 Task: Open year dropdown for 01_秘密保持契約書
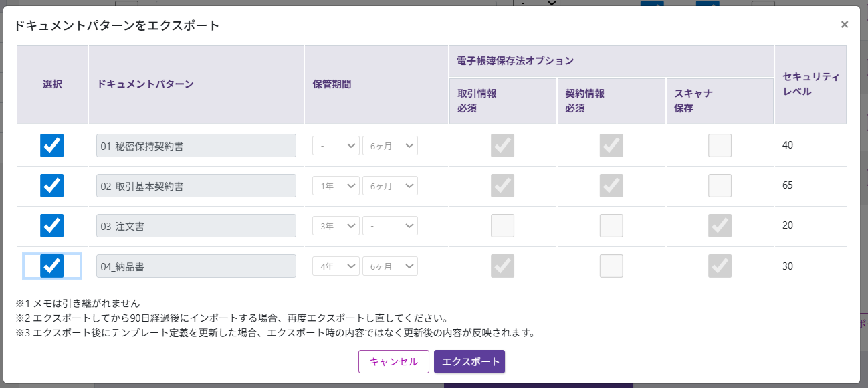point(336,146)
